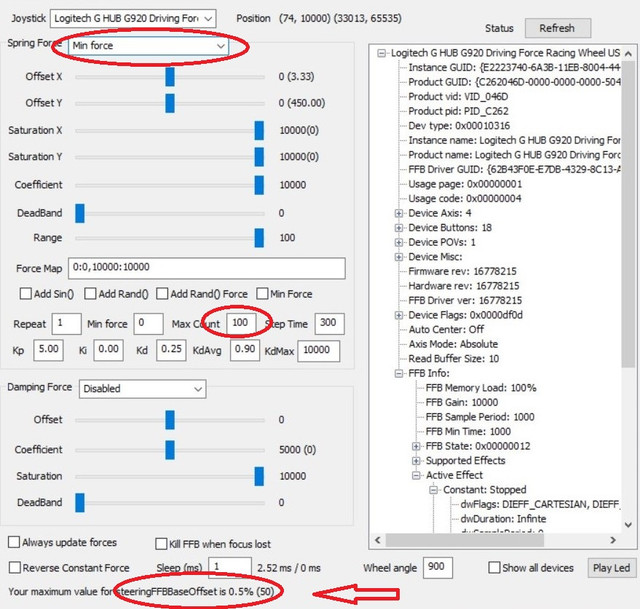This screenshot has width=640, height=609.
Task: Expand the Device Axis tree node
Action: click(399, 213)
